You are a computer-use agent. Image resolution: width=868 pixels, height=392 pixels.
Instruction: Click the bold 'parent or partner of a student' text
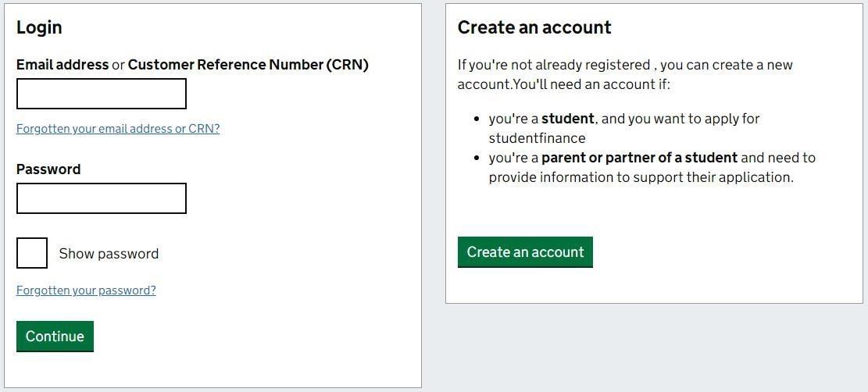click(x=639, y=158)
